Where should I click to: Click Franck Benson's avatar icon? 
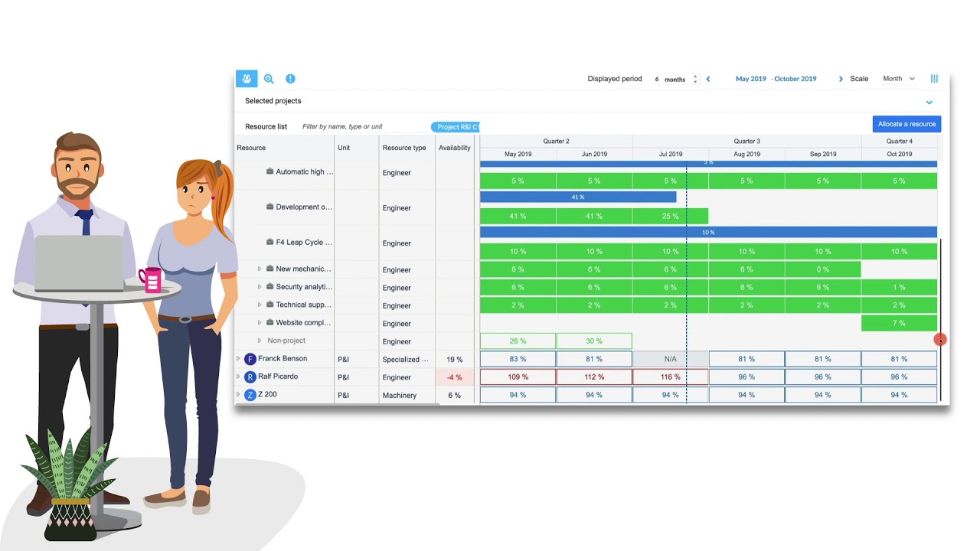pyautogui.click(x=250, y=359)
